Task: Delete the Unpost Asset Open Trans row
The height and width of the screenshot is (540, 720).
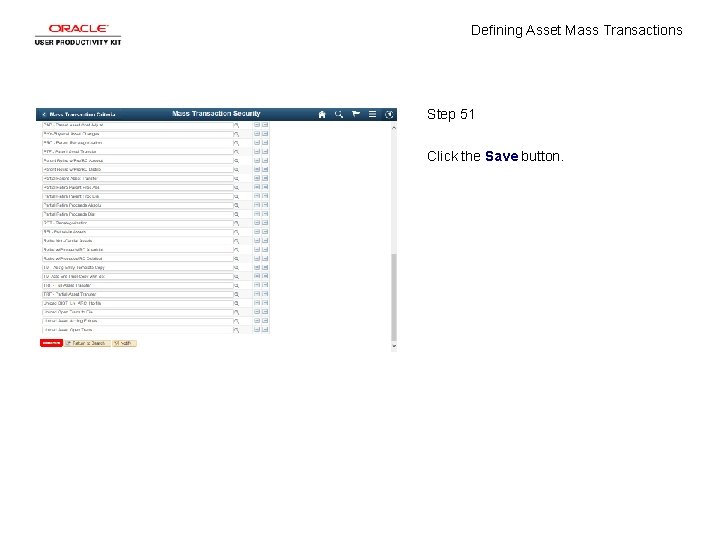Action: [265, 330]
